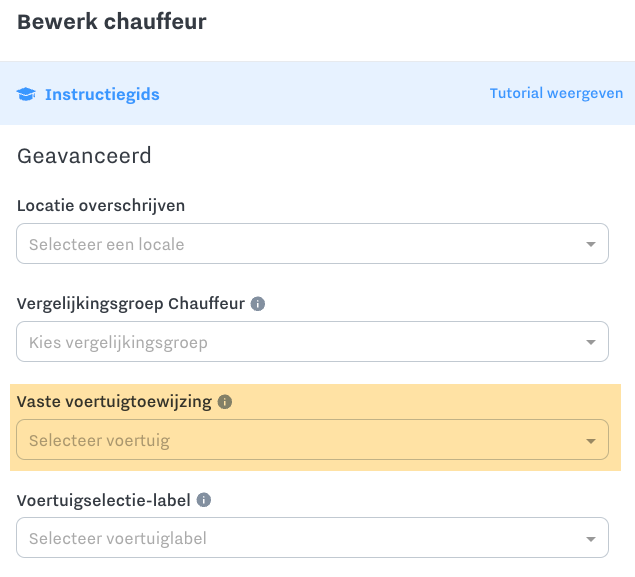Select the Vaste voertuigtoewijzing label text
Screen dimensions: 635x577
[x=114, y=402]
